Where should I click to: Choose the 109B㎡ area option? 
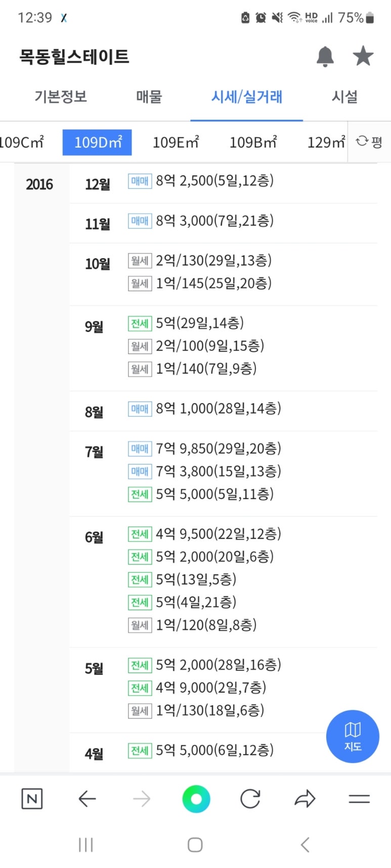(253, 142)
